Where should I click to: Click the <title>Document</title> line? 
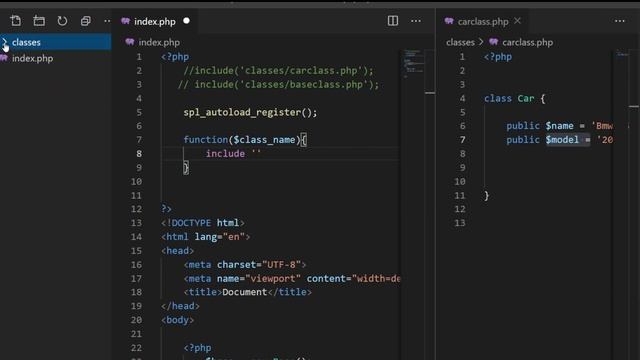click(248, 292)
